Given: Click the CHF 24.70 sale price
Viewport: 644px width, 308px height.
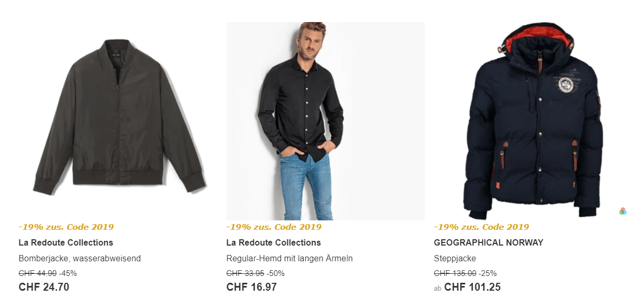Looking at the screenshot, I should pos(44,287).
